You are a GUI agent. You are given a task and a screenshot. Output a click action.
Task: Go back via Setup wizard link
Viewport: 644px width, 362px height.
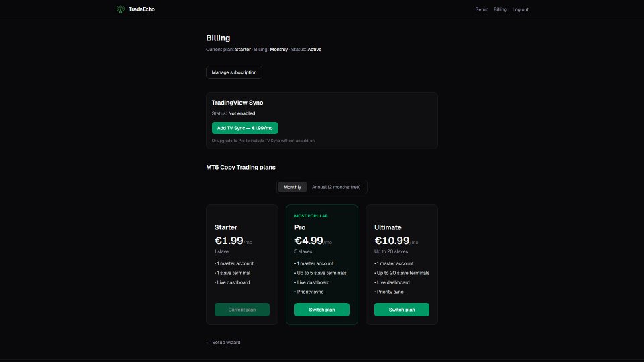[x=223, y=343]
